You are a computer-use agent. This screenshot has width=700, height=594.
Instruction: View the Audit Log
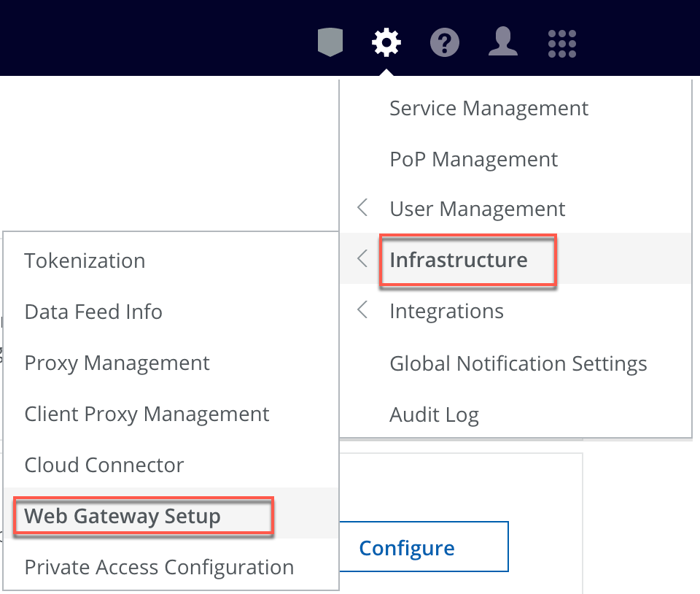[434, 414]
